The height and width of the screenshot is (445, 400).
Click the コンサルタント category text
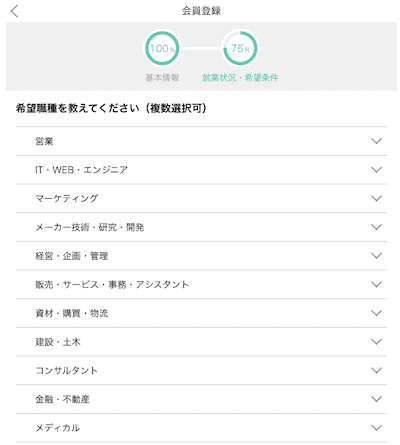click(66, 370)
